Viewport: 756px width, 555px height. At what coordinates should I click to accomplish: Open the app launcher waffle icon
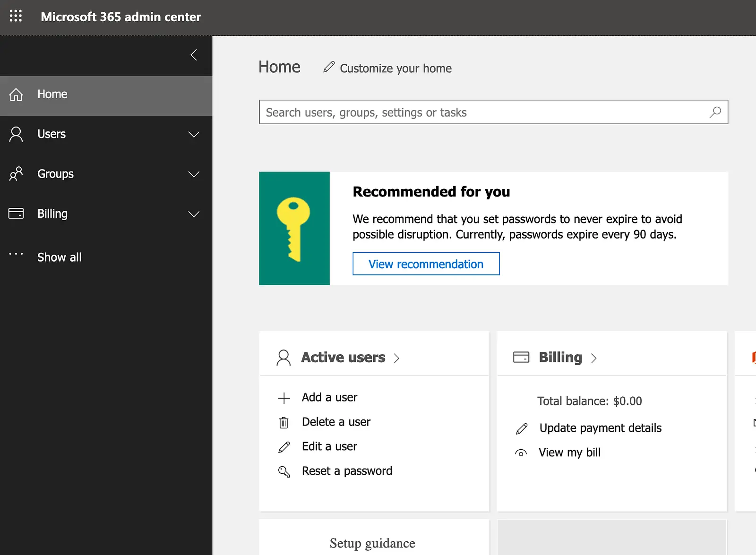[16, 16]
